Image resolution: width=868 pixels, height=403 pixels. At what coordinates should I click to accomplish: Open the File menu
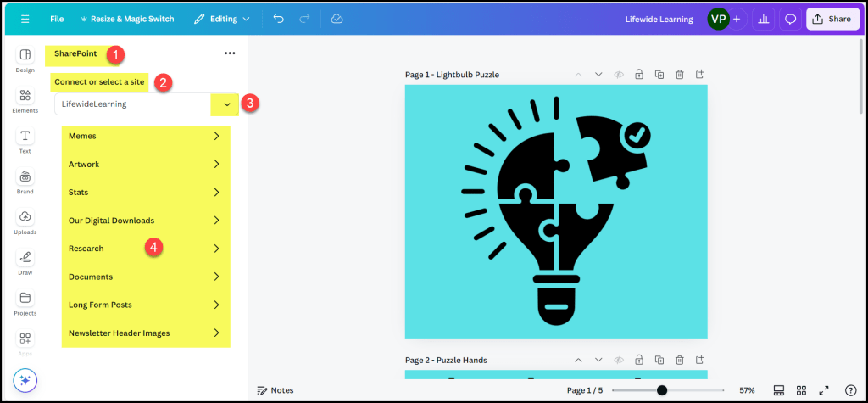pyautogui.click(x=57, y=19)
